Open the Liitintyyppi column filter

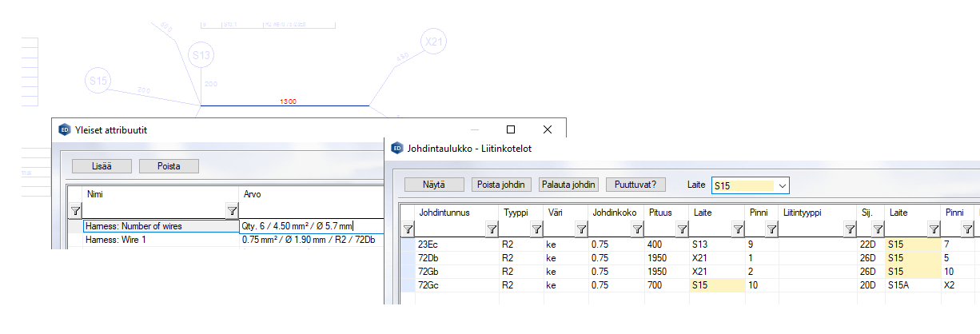(x=851, y=229)
